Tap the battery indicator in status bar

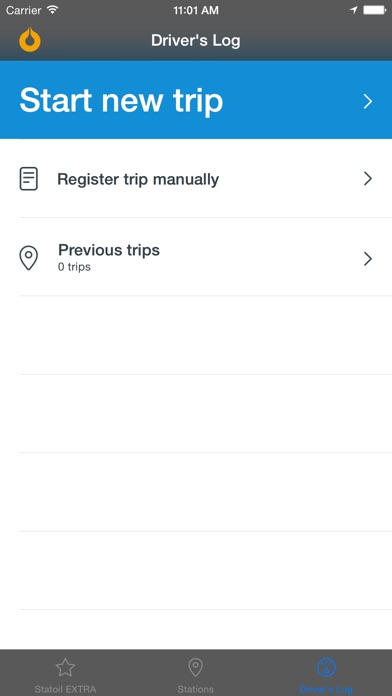click(374, 10)
